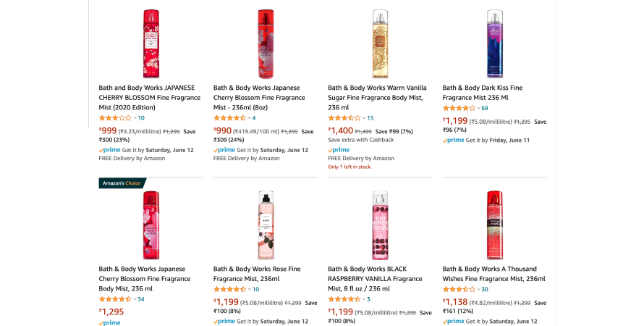
Task: Open ratings breakdown arrow for Dark Kiss mist
Action: coord(478,108)
